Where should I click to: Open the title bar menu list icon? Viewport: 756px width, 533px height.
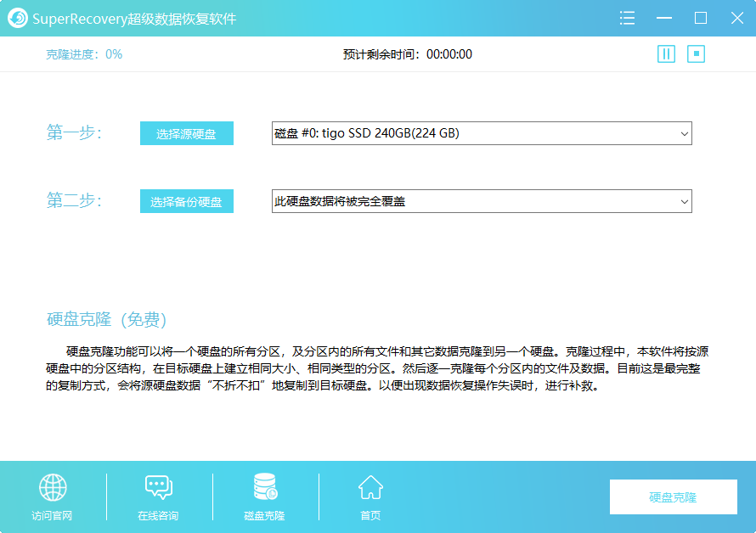click(x=627, y=19)
